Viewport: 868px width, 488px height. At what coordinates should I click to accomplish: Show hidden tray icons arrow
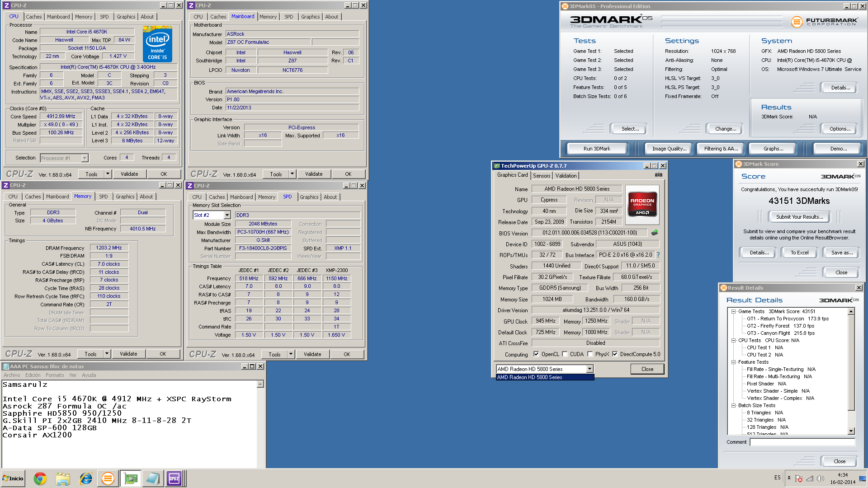coord(789,478)
